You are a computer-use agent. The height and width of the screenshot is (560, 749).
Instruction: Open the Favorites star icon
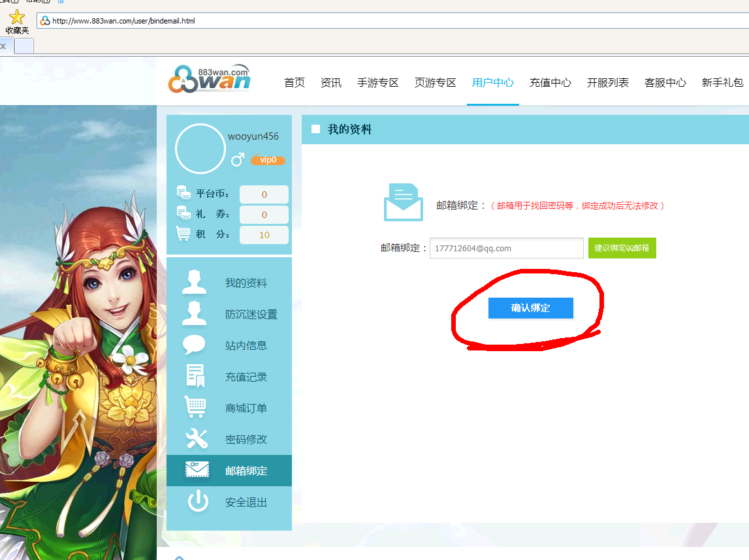(x=17, y=17)
